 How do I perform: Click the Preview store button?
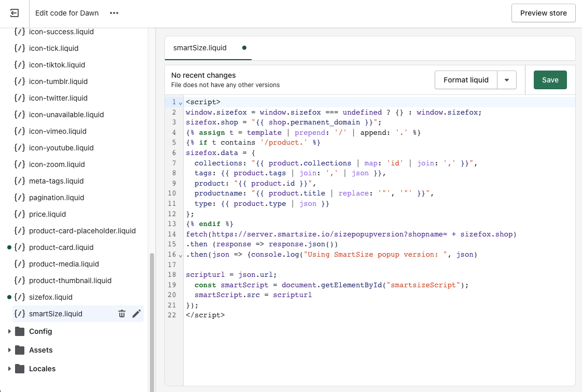543,13
